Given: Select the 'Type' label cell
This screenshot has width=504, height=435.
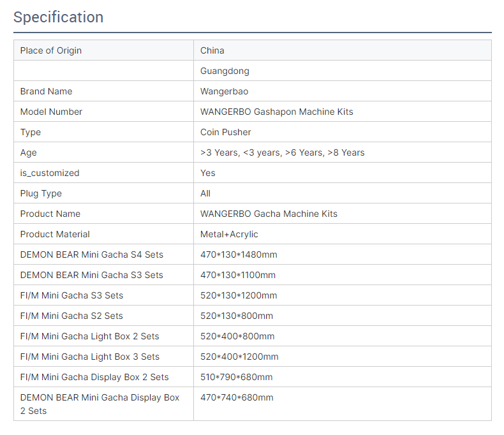Looking at the screenshot, I should point(103,132).
